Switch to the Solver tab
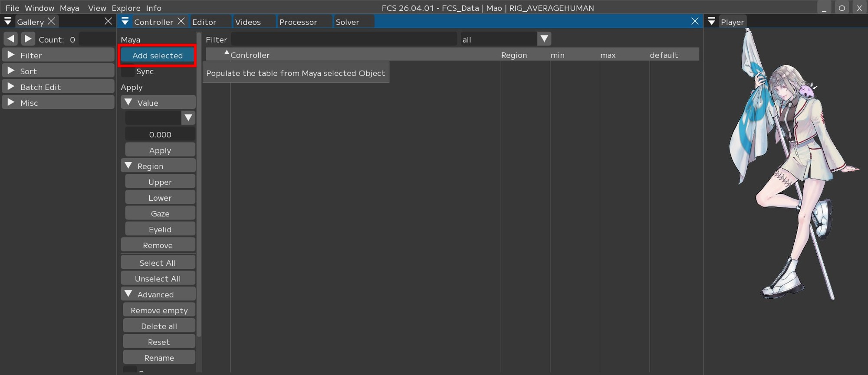This screenshot has width=868, height=375. click(x=347, y=22)
